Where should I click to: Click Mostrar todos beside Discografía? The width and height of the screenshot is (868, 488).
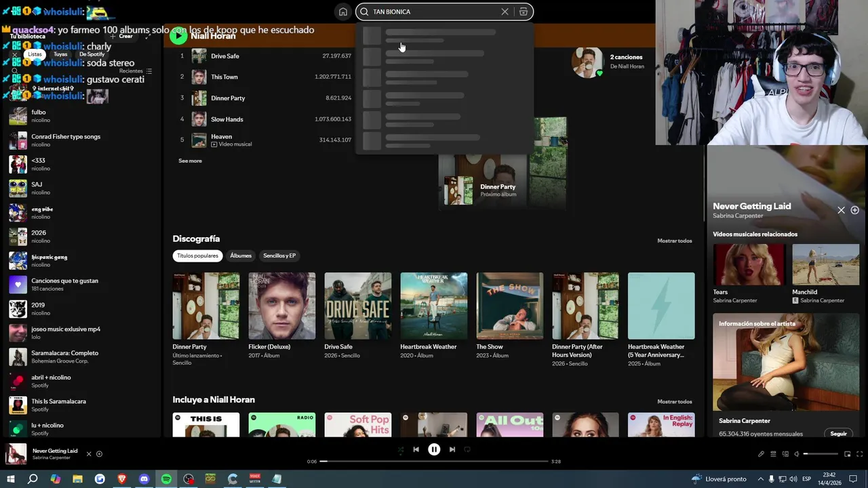[x=675, y=241]
